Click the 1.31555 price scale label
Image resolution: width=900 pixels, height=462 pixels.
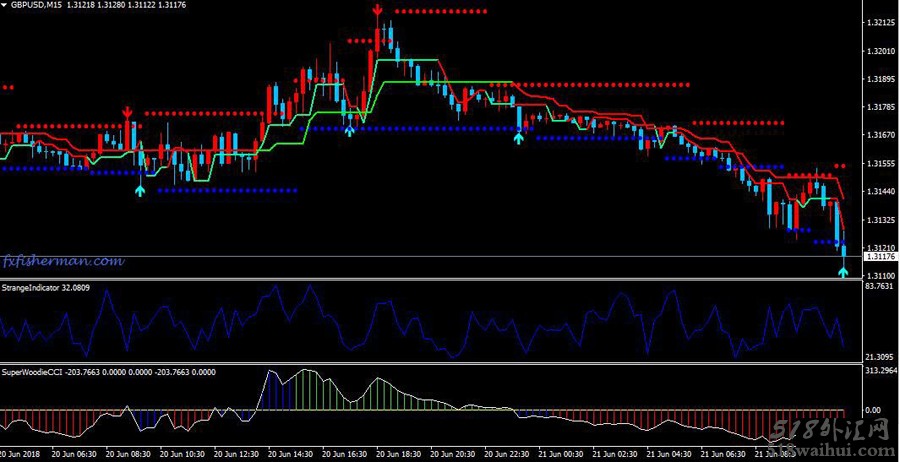(x=880, y=164)
